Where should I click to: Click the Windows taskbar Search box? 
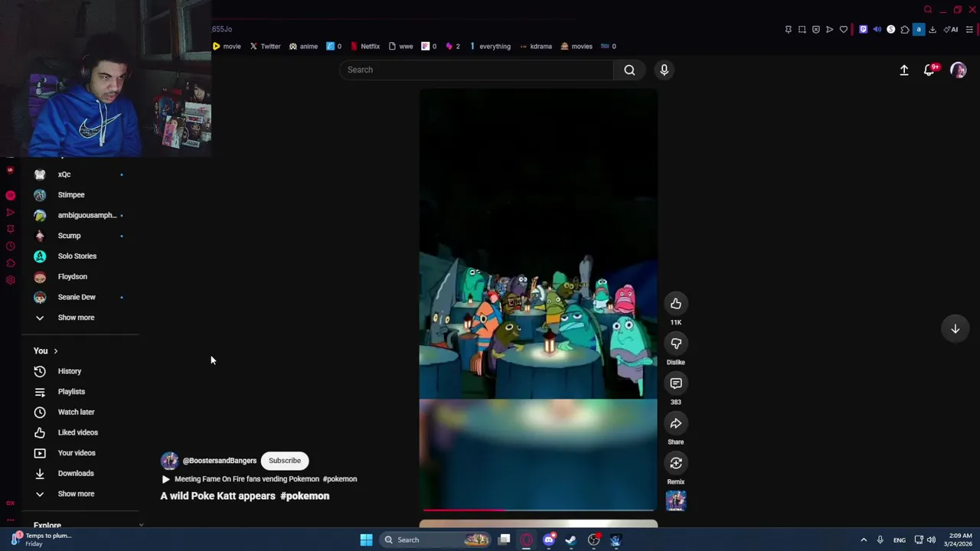point(436,540)
